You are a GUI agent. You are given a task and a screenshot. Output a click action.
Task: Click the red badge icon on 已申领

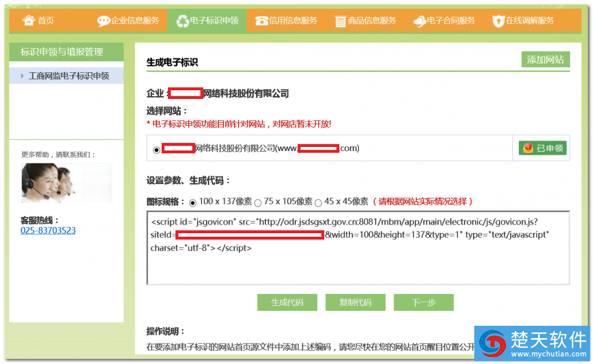point(528,148)
